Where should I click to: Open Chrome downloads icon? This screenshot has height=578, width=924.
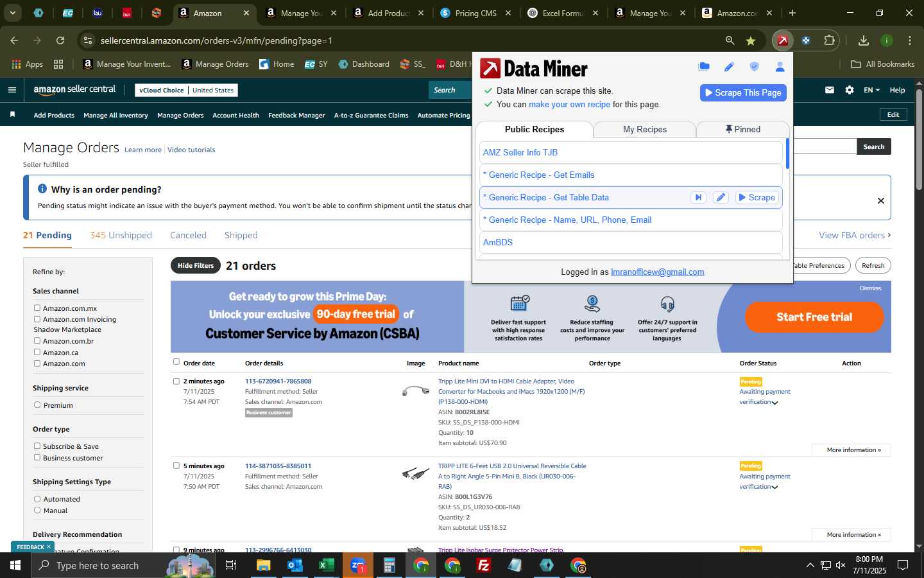(864, 40)
